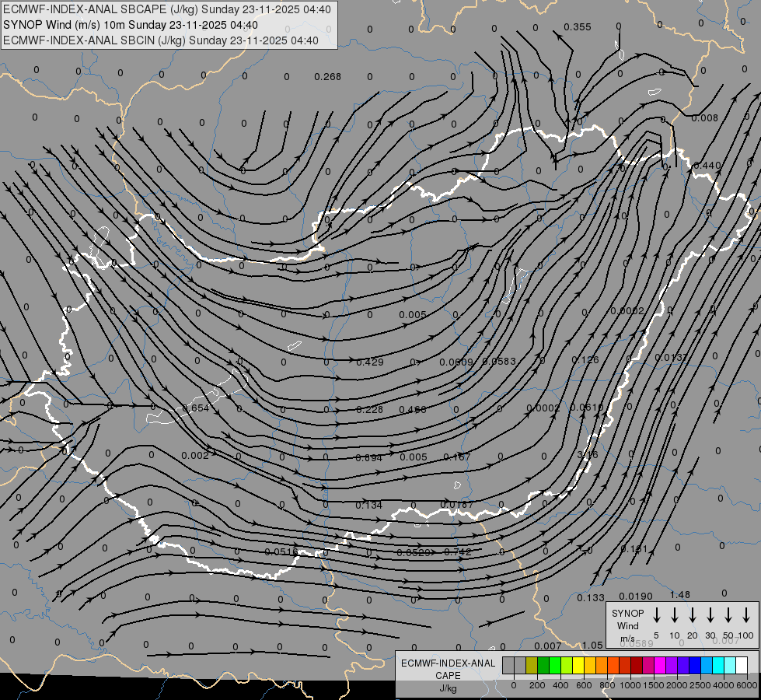Select the SYNOP Wind 10m title line
The image size is (761, 700).
point(130,25)
